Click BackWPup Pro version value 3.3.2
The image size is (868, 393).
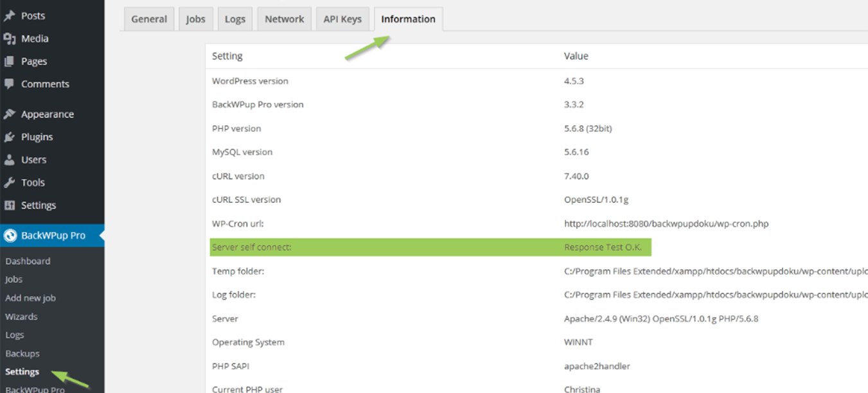click(x=574, y=105)
